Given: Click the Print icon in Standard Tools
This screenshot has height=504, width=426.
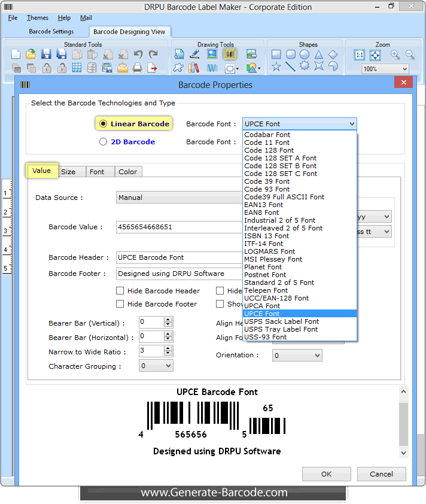Looking at the screenshot, I should click(137, 68).
